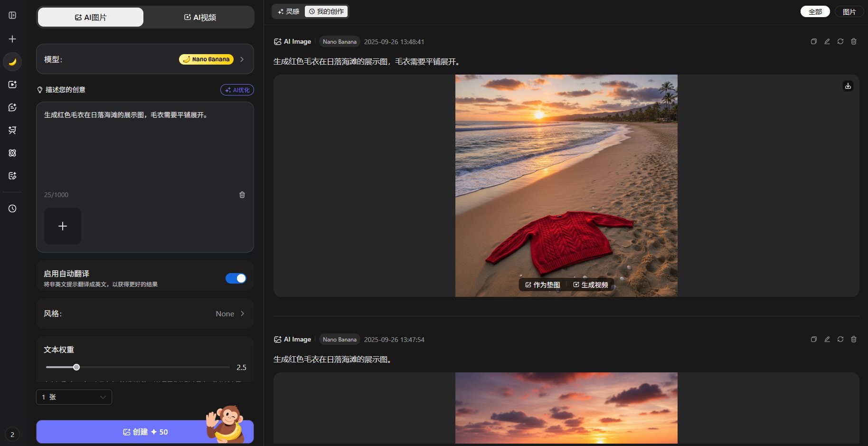Click the numbered 2 badge in sidebar
Image resolution: width=868 pixels, height=446 pixels.
click(x=12, y=434)
